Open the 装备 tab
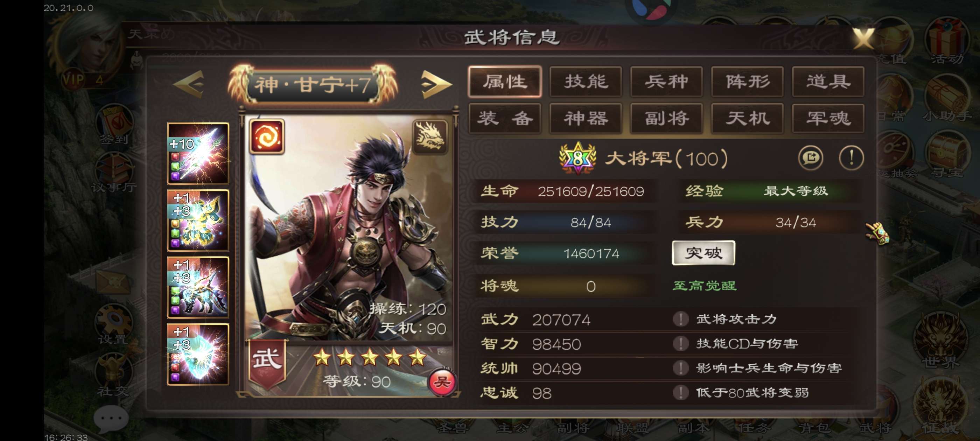This screenshot has height=441, width=980. pos(505,118)
